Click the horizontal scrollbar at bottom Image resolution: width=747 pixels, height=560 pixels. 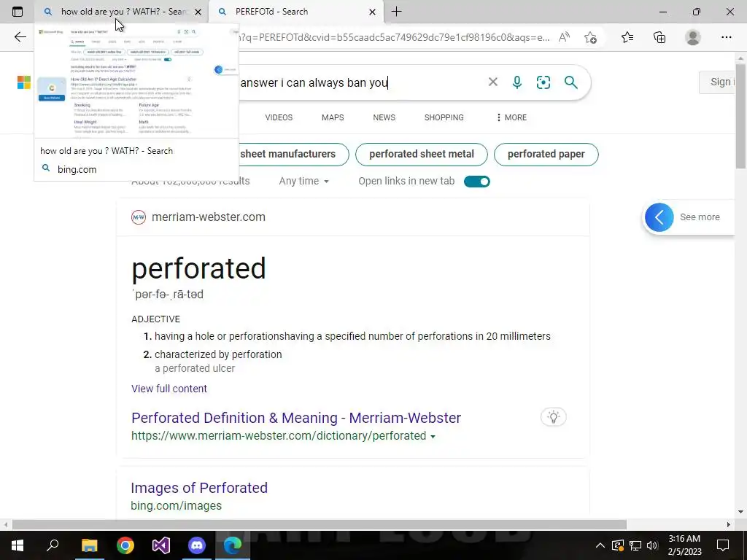pyautogui.click(x=320, y=524)
